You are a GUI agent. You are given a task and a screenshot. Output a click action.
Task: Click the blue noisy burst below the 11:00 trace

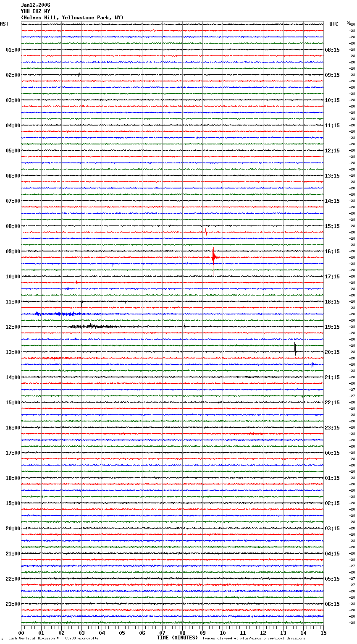click(59, 314)
